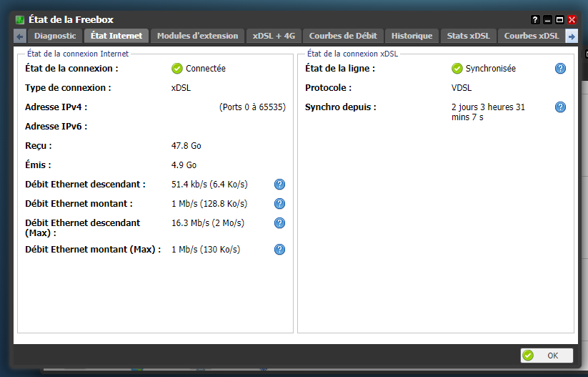Screen dimensions: 588x377
Task: Open the Courbes xDSL tab
Action: [x=532, y=36]
